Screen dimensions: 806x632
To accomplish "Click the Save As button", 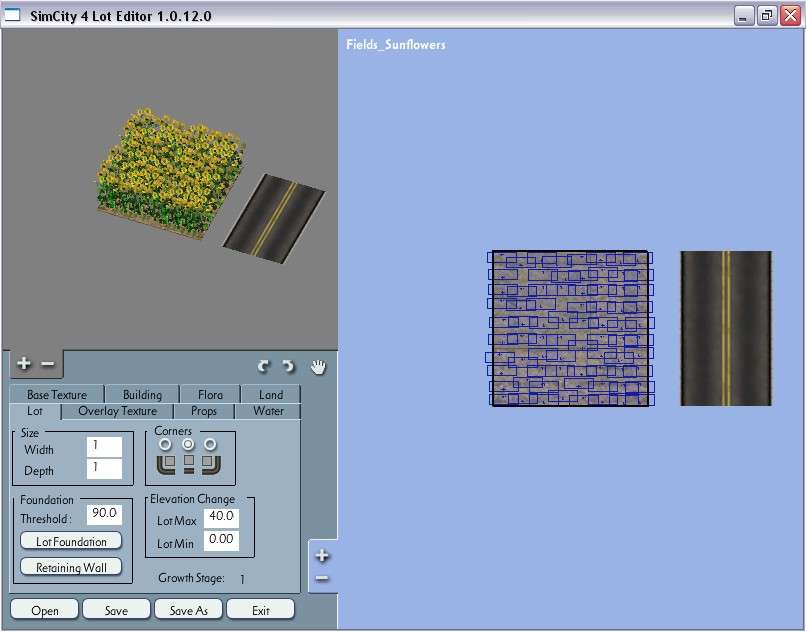I will (188, 610).
